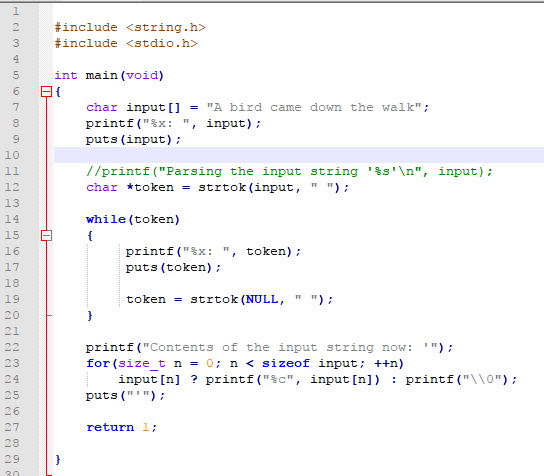Click the puts(input) call
Viewport: 544px width, 476px height.
(x=129, y=139)
